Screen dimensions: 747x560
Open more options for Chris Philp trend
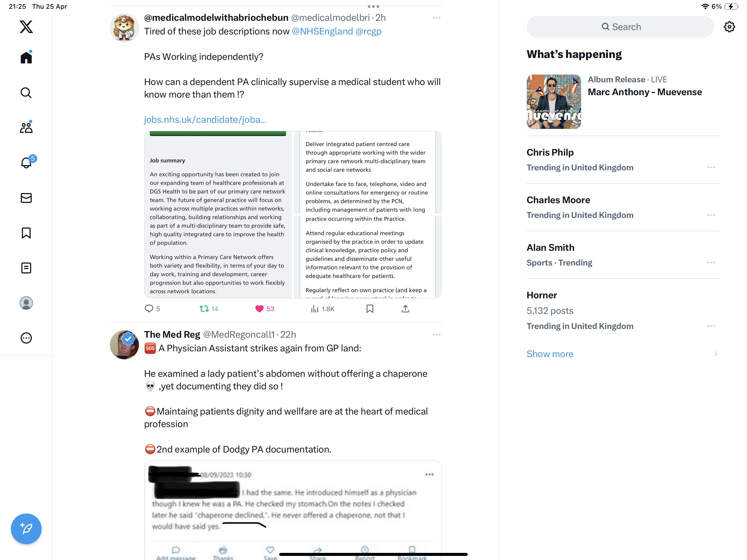click(x=711, y=168)
